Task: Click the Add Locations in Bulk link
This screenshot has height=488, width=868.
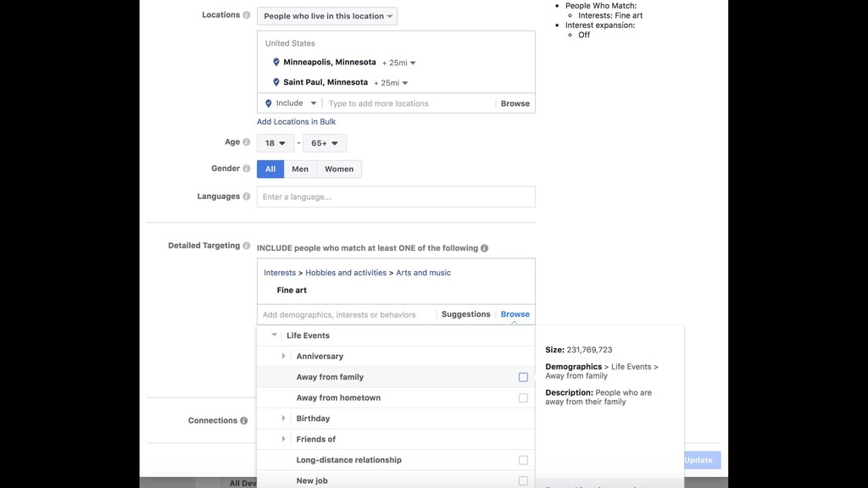Action: pyautogui.click(x=296, y=122)
